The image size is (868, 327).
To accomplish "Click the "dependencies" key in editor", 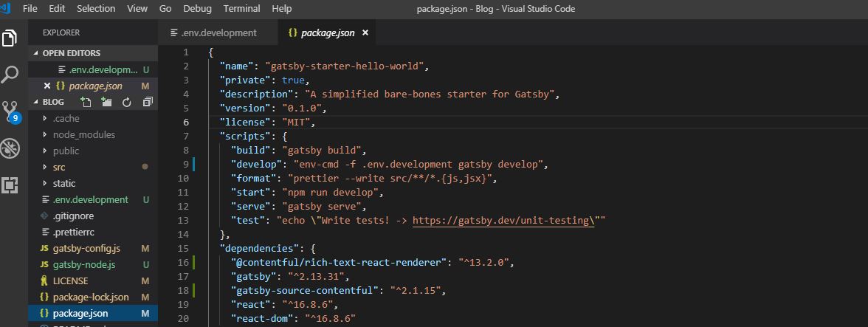I will pos(258,249).
